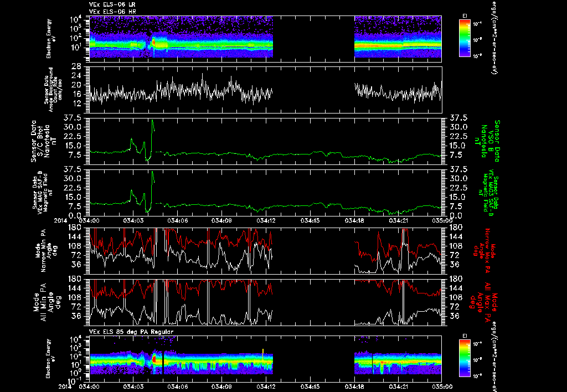Click the red hot spot in the ELS-06 spectrogram

click(x=154, y=43)
